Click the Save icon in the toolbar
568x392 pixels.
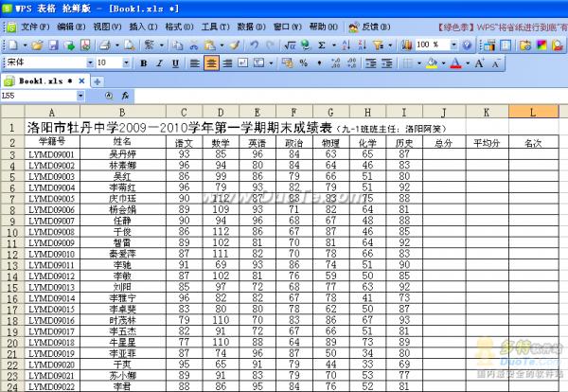(x=54, y=45)
